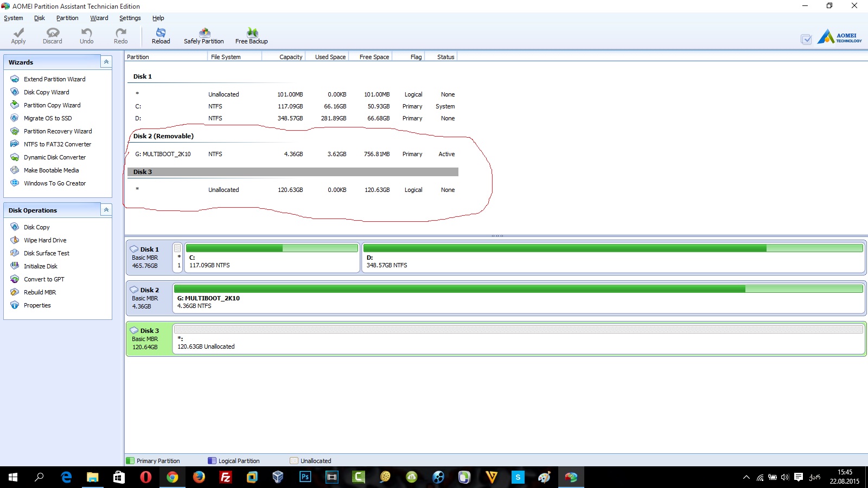This screenshot has width=868, height=488.
Task: Launch Windows To Go Creator
Action: [54, 183]
